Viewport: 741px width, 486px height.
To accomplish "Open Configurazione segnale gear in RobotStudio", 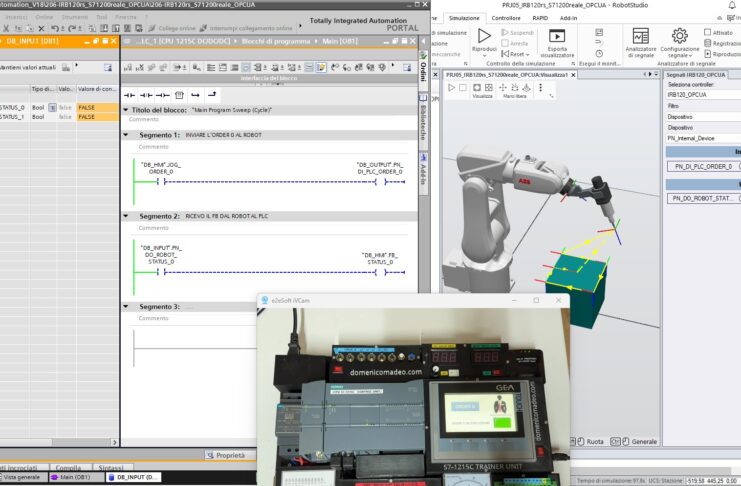I will tap(680, 43).
